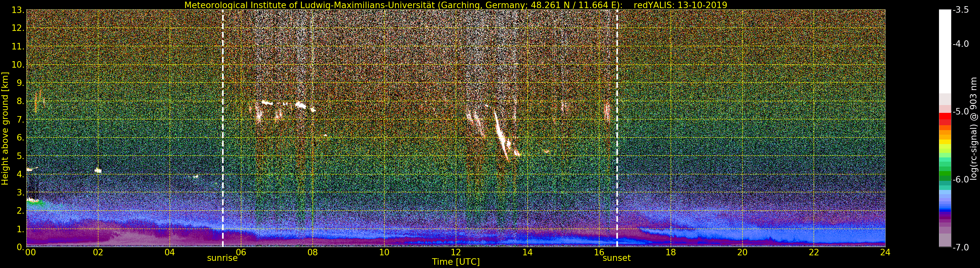Click the white dashed sunrise line
Image resolution: width=980 pixels, height=268 pixels.
point(223,128)
